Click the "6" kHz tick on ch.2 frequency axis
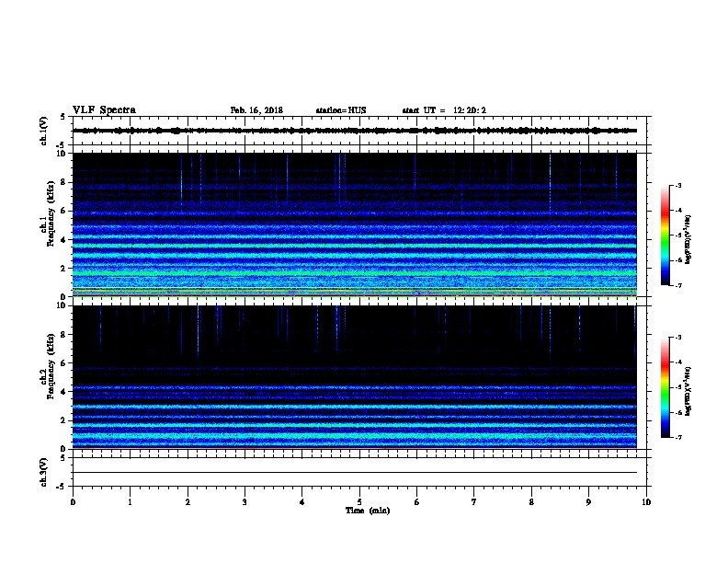Viewport: 728px width, 563px height. click(64, 362)
